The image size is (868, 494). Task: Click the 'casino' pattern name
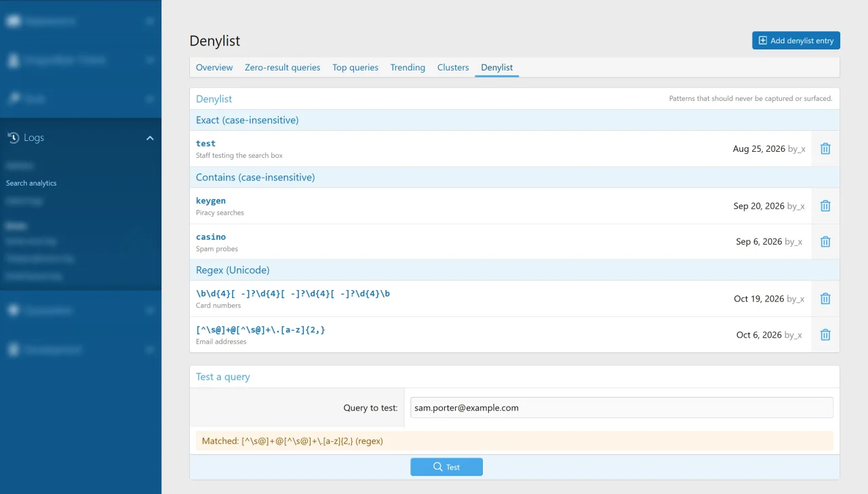211,236
